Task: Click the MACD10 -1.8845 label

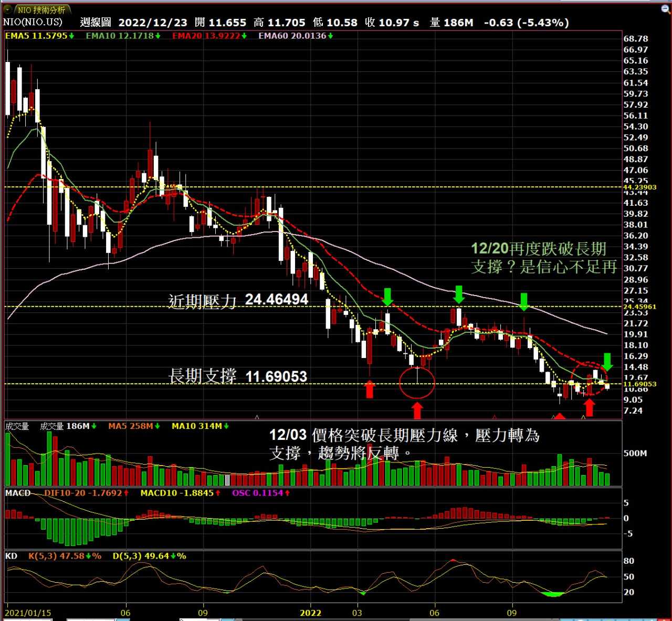Action: [x=181, y=493]
